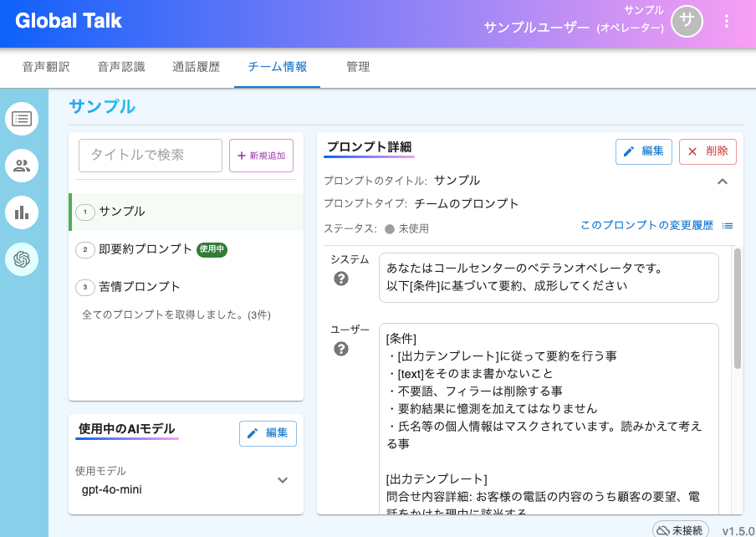Image resolution: width=756 pixels, height=537 pixels.
Task: Select 即要約プロンプト in the prompt list
Action: (146, 249)
